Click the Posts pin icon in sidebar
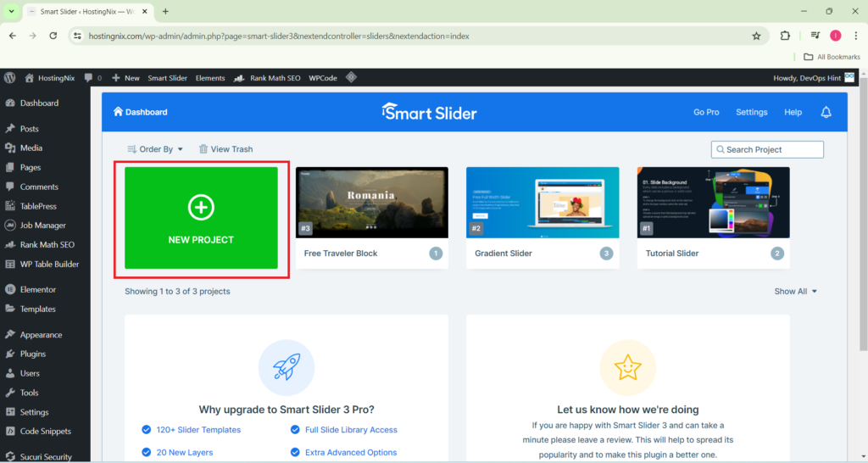868x463 pixels. click(10, 129)
